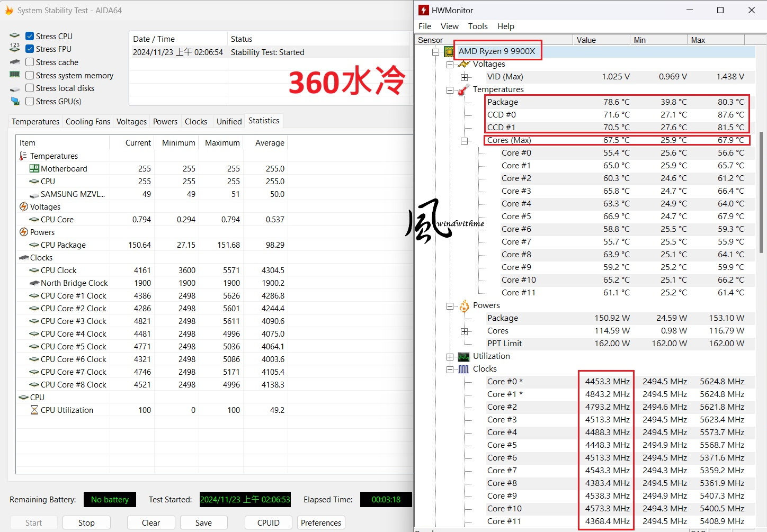Screen dimensions: 767x532
Task: Enable Stress system memory option
Action: click(x=30, y=75)
